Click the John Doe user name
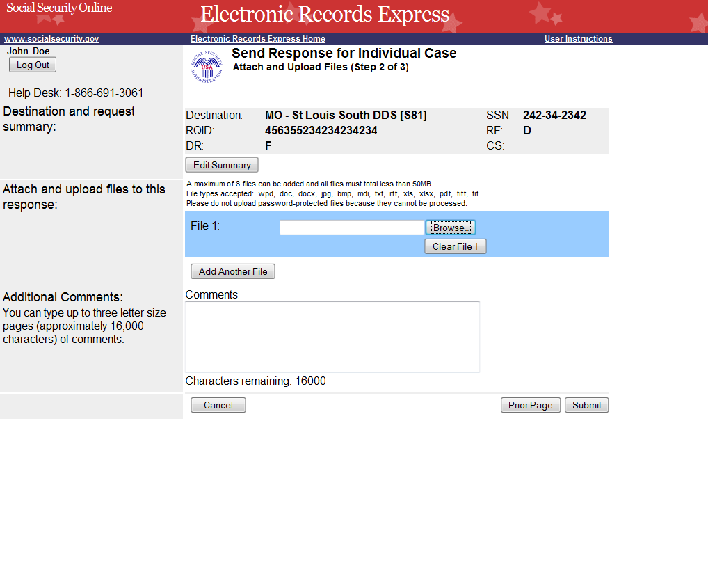Screen dimensions: 708x588 coord(29,51)
